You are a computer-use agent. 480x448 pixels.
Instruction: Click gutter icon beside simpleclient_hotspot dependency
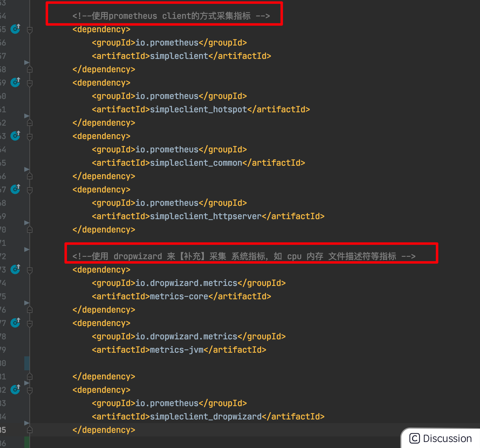(15, 82)
